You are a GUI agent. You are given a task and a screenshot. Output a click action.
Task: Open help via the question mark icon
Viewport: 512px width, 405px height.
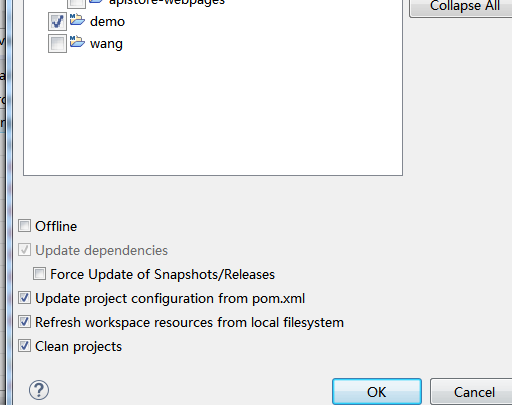(x=39, y=390)
